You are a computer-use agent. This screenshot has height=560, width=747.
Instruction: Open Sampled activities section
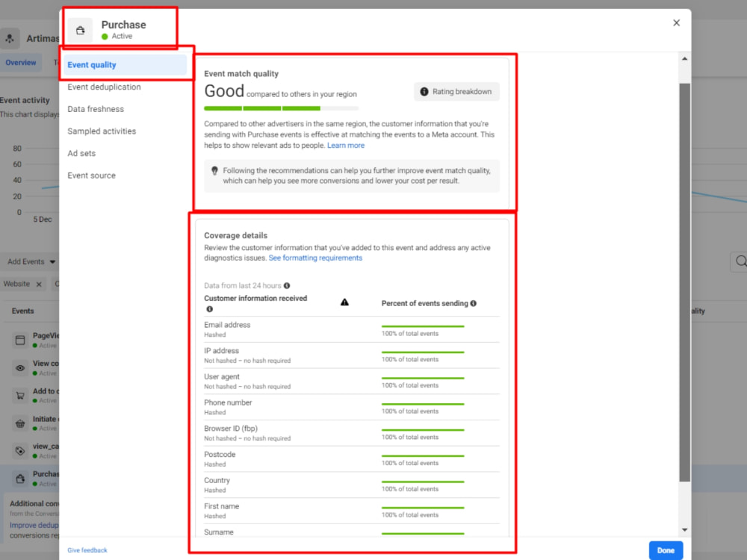pos(102,131)
